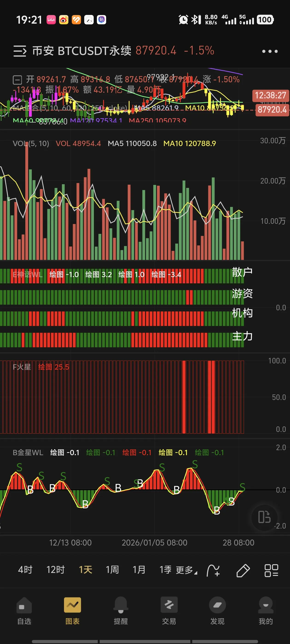Tap the MA组合 indicator label

[70, 108]
